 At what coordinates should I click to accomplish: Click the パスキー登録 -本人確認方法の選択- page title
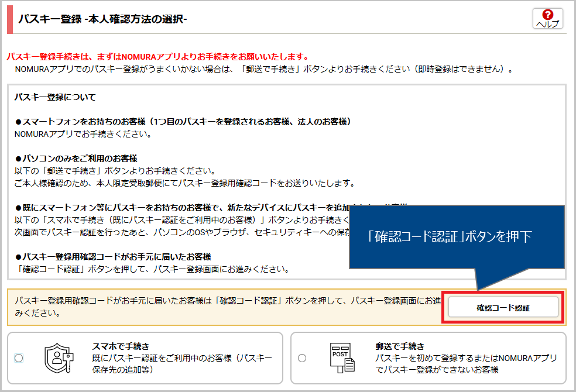pyautogui.click(x=102, y=19)
